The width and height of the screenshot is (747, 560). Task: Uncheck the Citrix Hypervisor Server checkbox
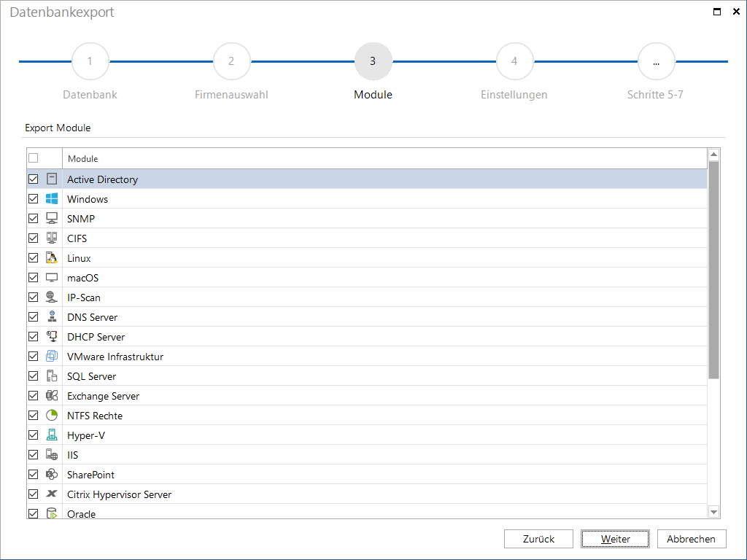[34, 494]
